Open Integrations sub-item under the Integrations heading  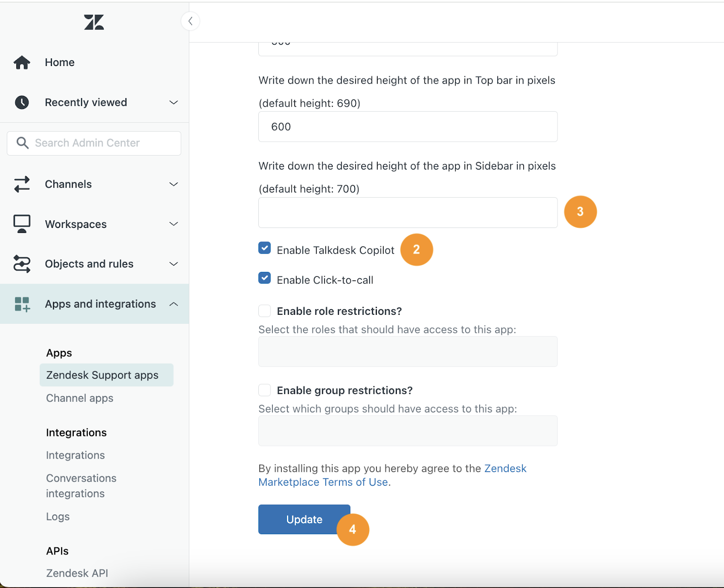tap(75, 455)
